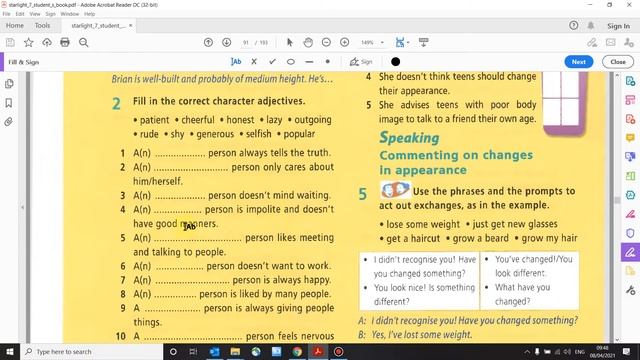Open page thumbnails panel in left sidebar
Image resolution: width=640 pixels, height=360 pixels.
9,84
